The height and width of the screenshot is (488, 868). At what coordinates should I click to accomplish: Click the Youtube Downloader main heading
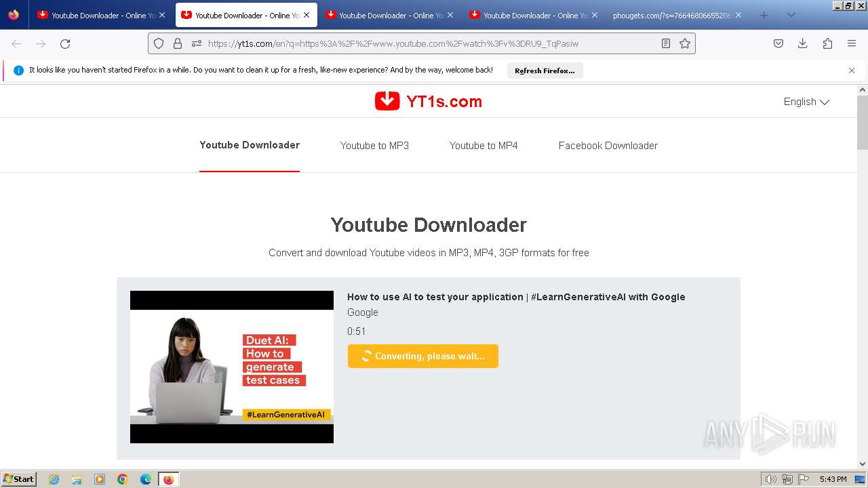tap(429, 225)
